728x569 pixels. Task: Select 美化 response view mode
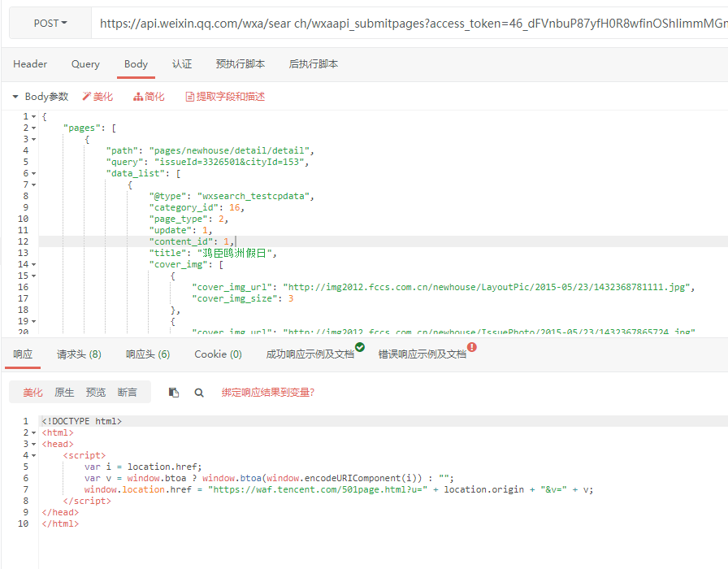coord(32,393)
